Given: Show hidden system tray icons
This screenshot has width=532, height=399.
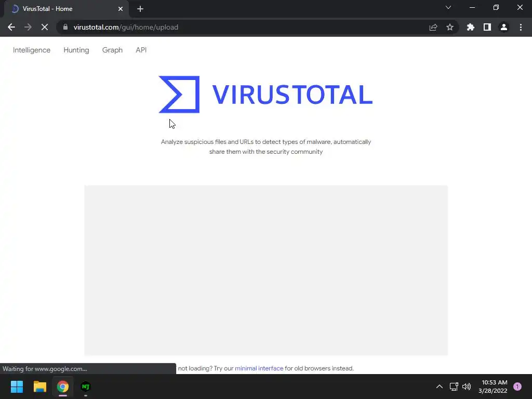Looking at the screenshot, I should click(440, 387).
